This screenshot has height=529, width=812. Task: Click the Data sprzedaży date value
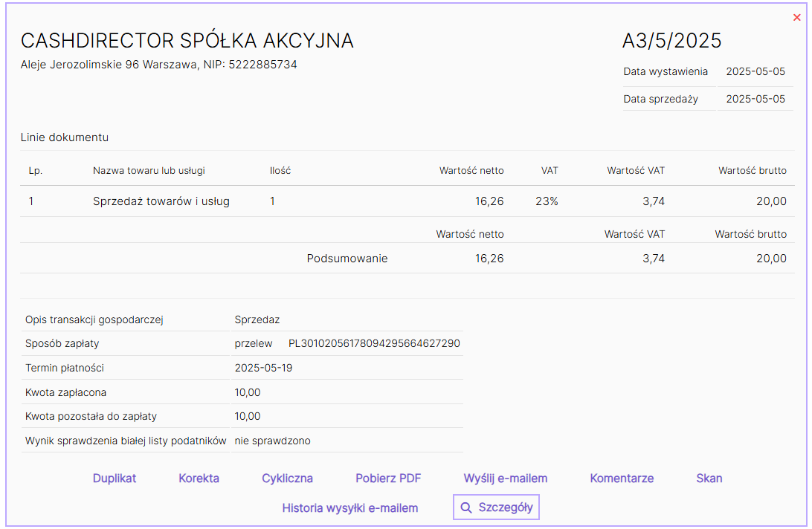pos(755,99)
